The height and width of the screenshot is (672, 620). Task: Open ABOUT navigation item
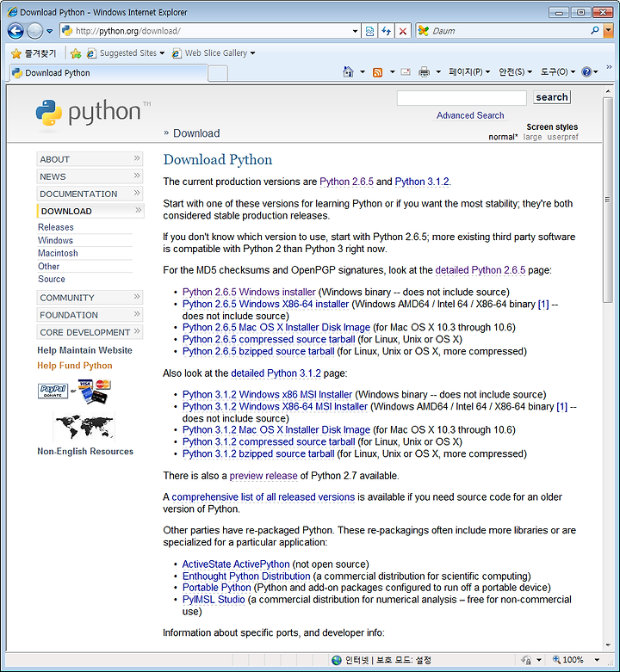tap(90, 159)
